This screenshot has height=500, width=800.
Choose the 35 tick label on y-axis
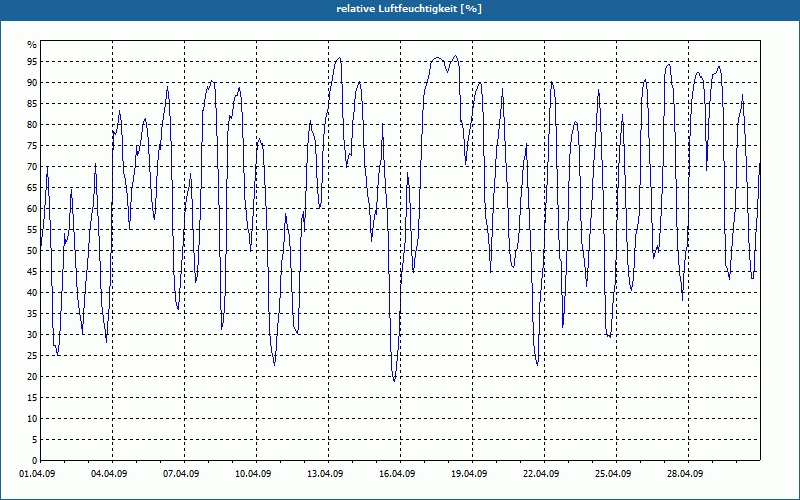(32, 313)
